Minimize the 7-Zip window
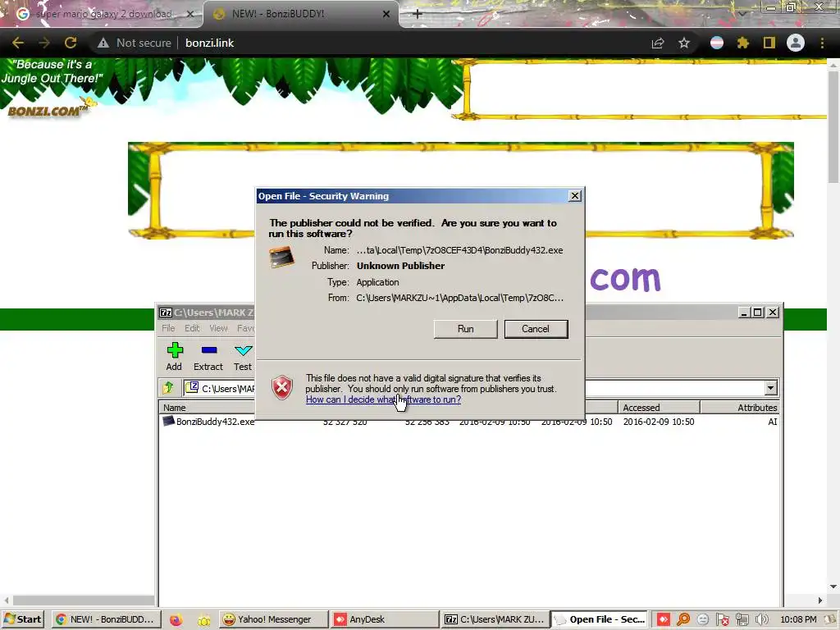Image resolution: width=840 pixels, height=630 pixels. point(743,313)
